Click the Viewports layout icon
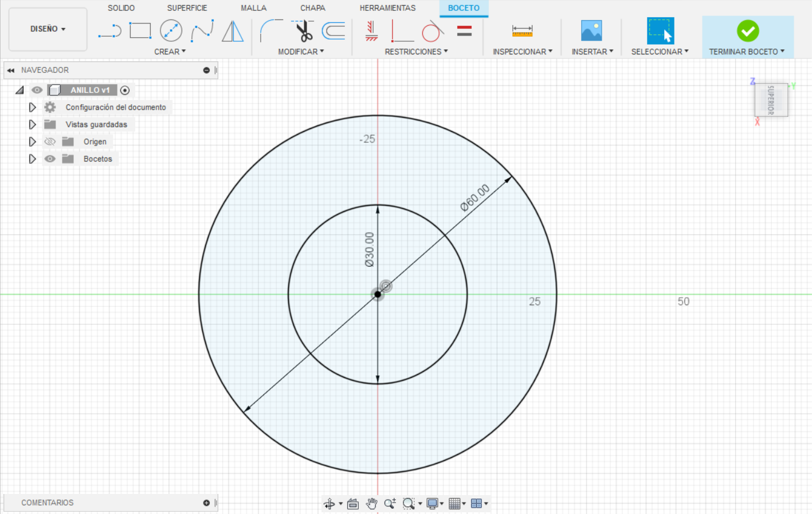 (x=476, y=504)
